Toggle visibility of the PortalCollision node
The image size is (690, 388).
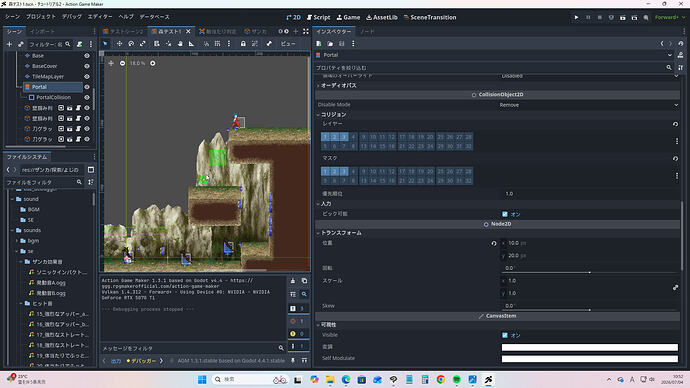[87, 97]
